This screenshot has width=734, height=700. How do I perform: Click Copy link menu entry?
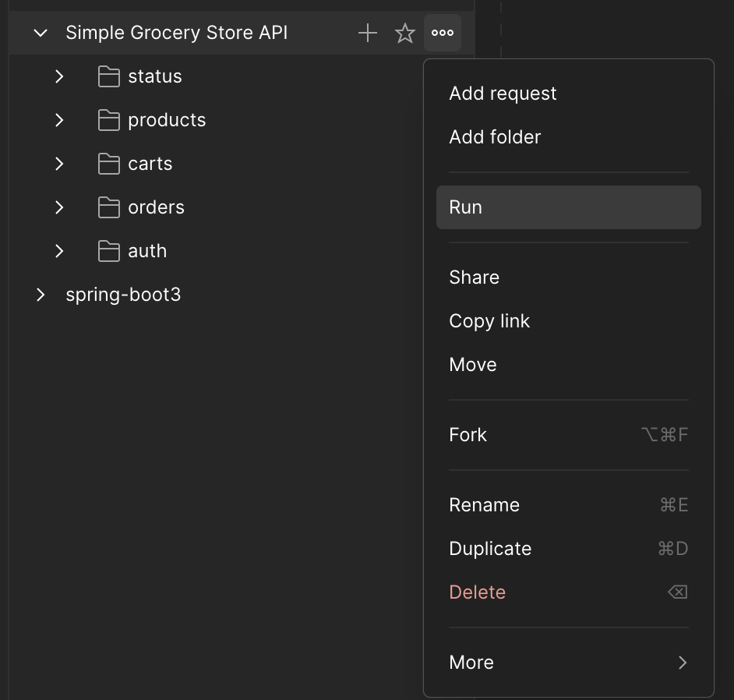568,321
